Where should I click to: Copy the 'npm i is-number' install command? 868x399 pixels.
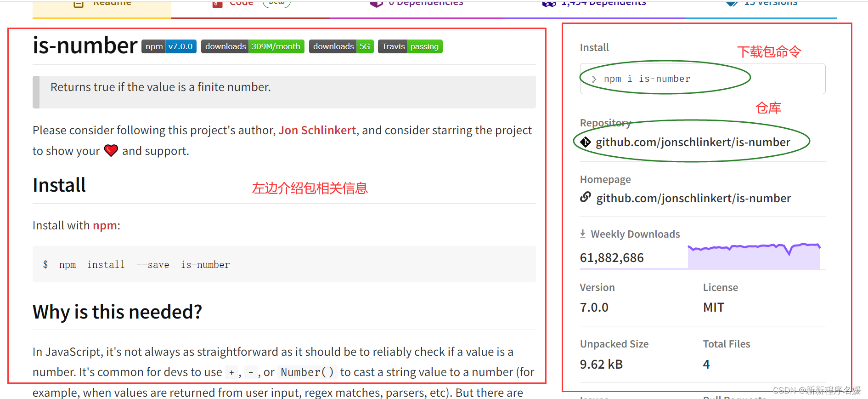point(703,79)
